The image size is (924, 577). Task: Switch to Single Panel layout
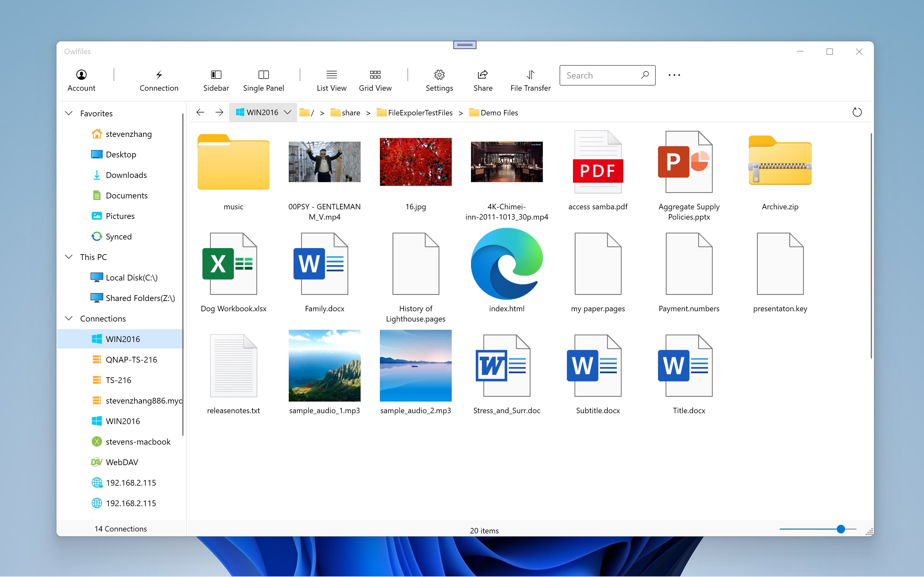[263, 75]
